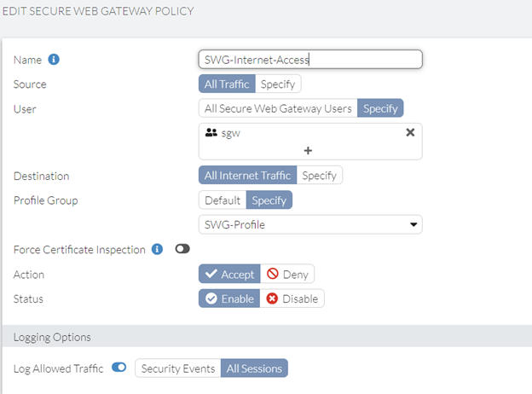Screen dimensions: 532x394
Task: Choose Specify option for Source
Action: pyautogui.click(x=278, y=84)
